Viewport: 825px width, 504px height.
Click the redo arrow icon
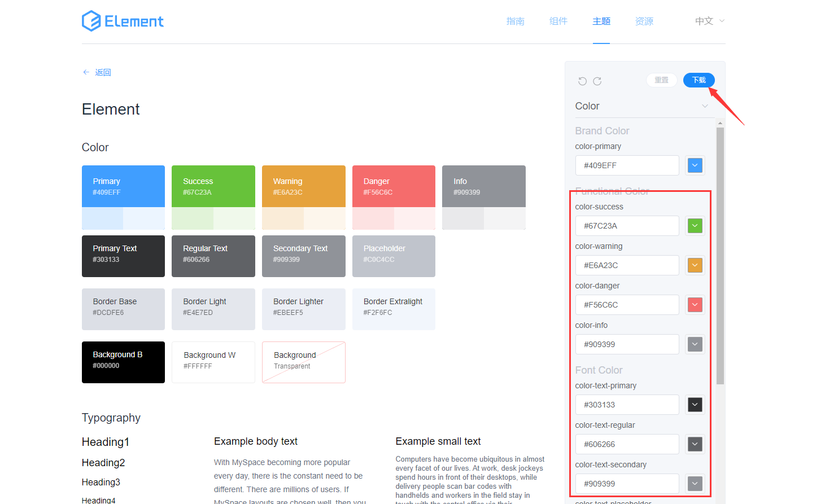(597, 81)
